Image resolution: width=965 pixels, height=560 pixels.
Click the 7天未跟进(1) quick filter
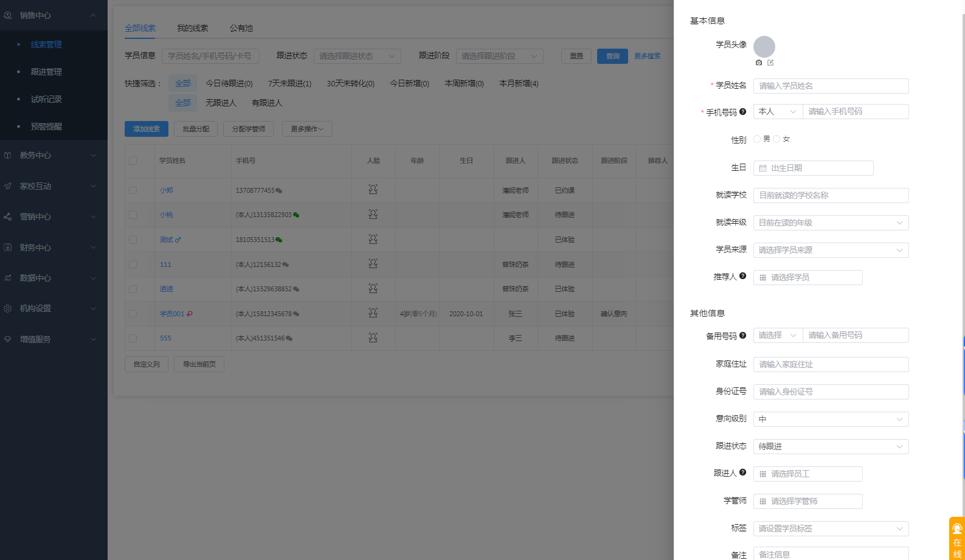[x=289, y=83]
